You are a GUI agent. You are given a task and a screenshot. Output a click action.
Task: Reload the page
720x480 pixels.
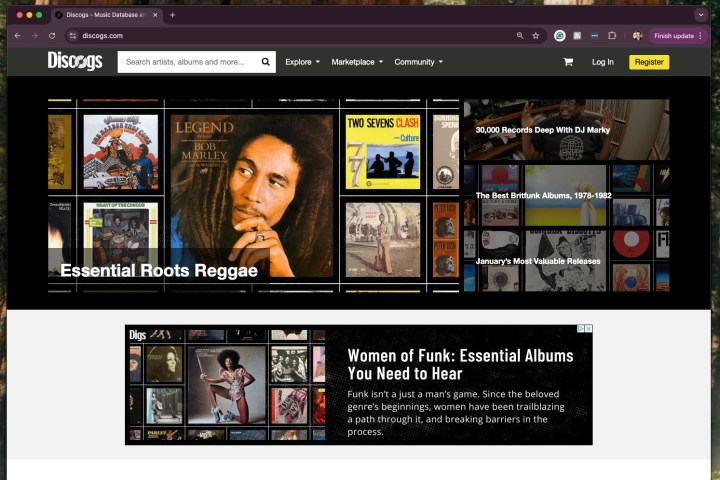52,35
